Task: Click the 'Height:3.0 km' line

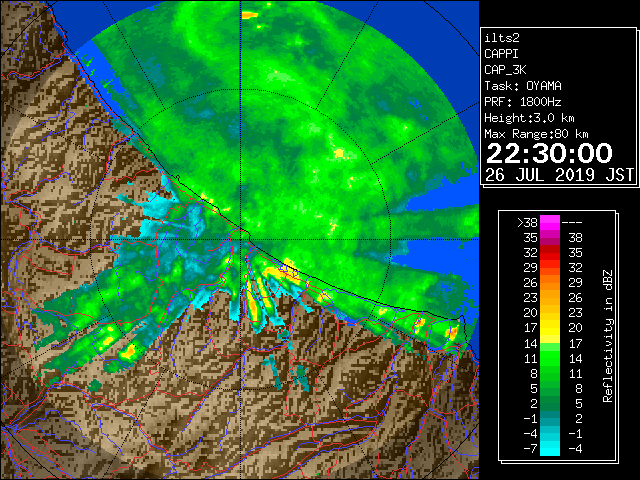Action: pyautogui.click(x=529, y=118)
